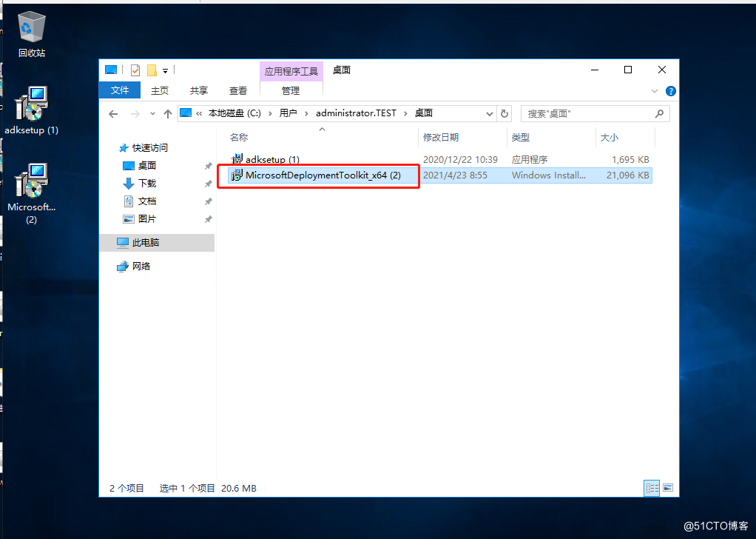The image size is (756, 539).
Task: Click the MicrosoftDeploymentToolkit installer file icon
Action: (x=237, y=175)
